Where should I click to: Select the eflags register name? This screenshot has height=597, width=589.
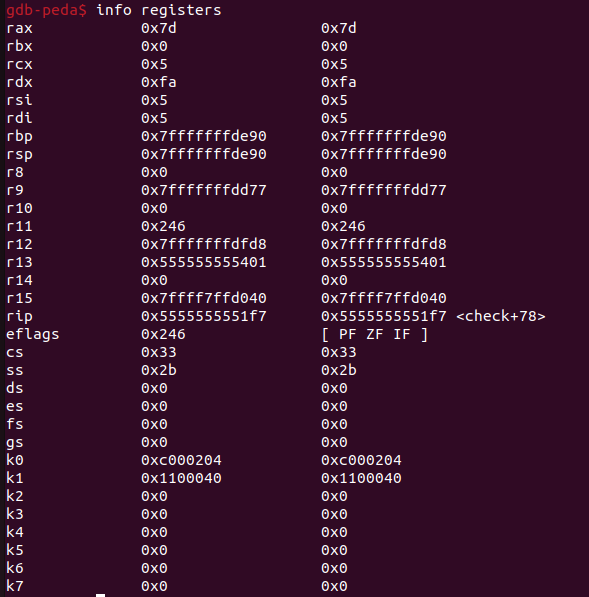click(x=33, y=335)
